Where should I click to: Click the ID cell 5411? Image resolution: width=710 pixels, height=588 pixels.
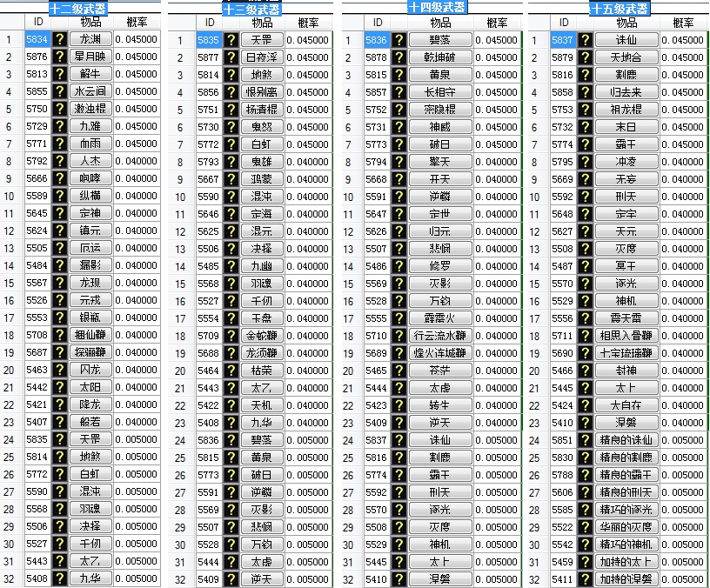click(x=562, y=579)
